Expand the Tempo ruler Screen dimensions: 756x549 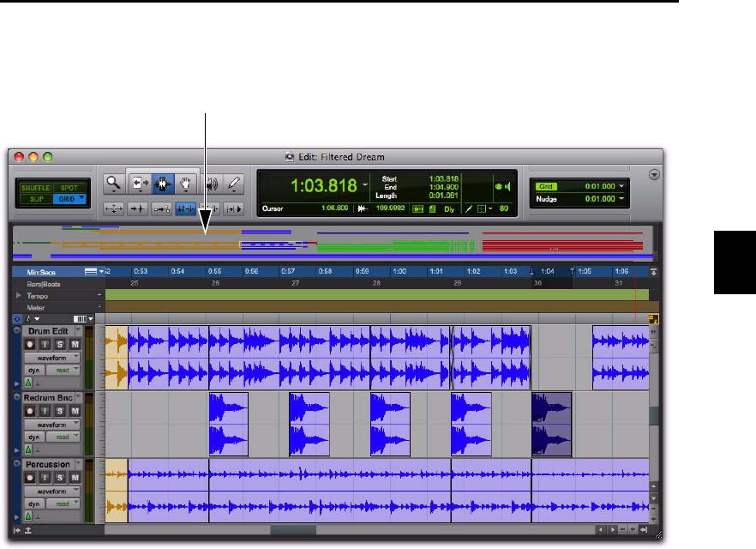[19, 294]
